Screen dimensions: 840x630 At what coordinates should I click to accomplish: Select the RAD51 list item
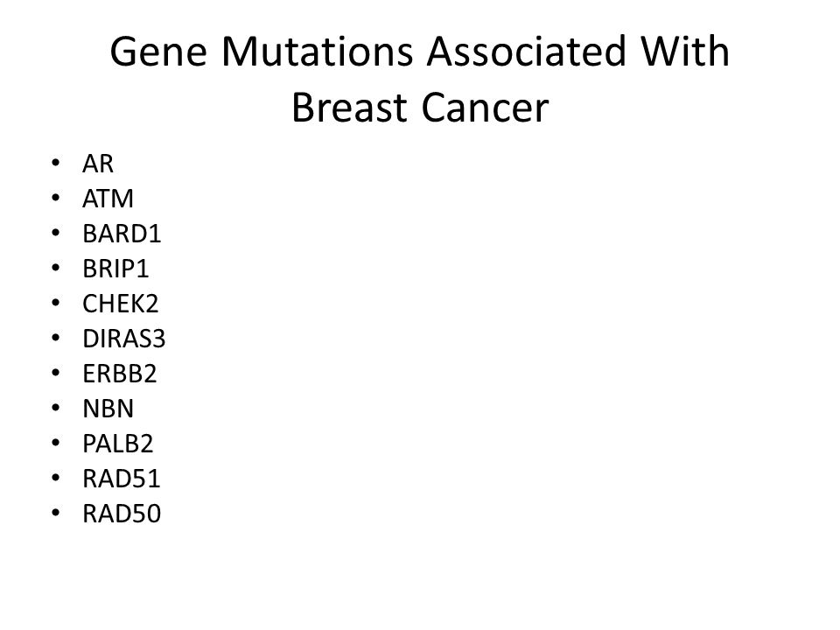tap(122, 479)
